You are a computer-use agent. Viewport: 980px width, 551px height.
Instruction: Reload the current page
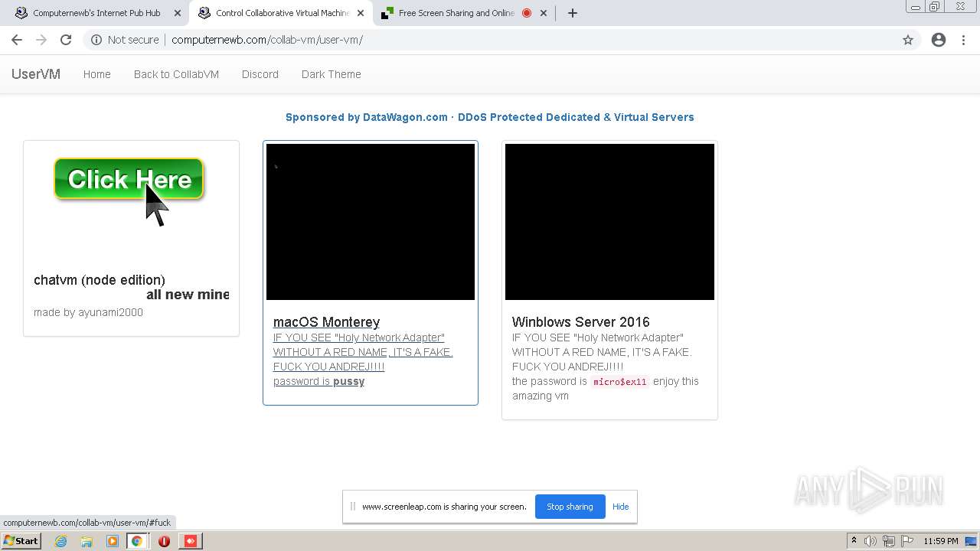pos(66,40)
